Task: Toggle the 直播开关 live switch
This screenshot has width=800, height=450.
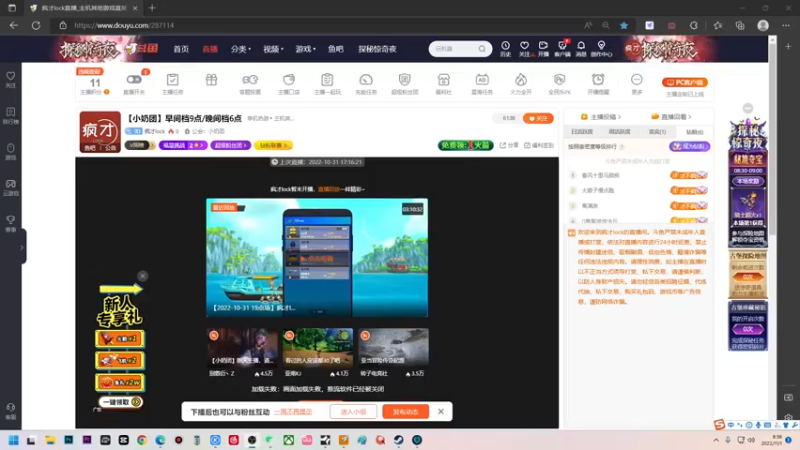Action: 134,80
